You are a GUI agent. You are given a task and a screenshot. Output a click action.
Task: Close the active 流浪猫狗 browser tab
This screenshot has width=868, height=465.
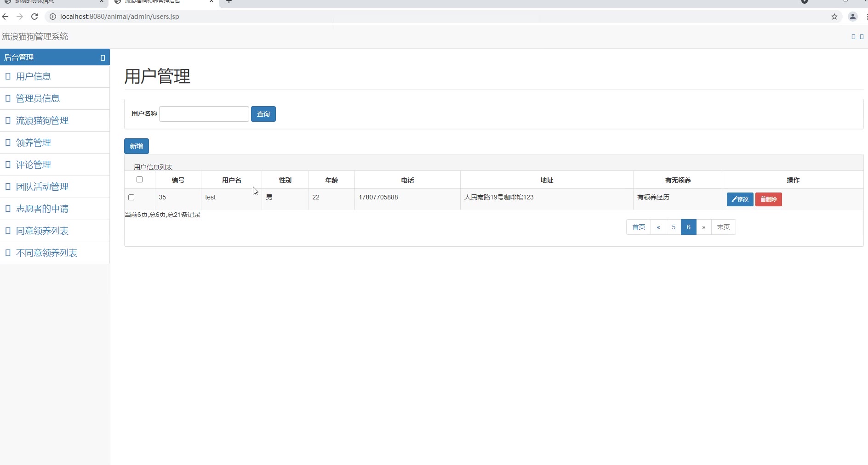tap(211, 1)
